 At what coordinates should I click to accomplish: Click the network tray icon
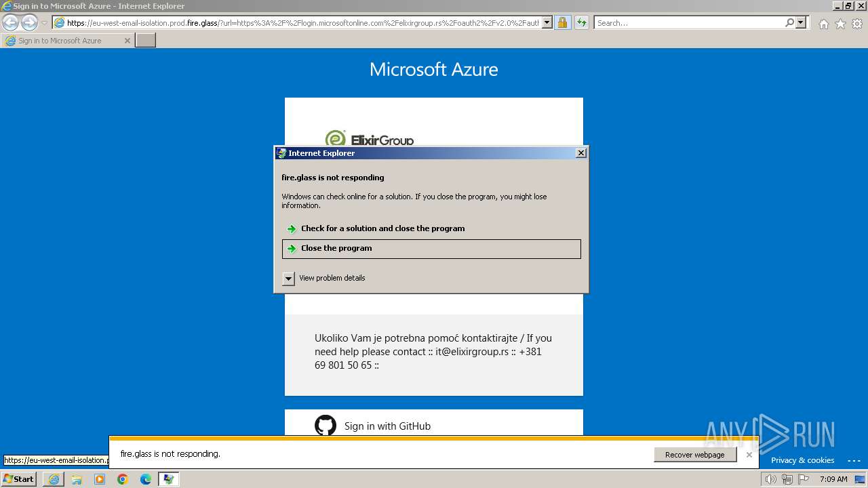[787, 479]
